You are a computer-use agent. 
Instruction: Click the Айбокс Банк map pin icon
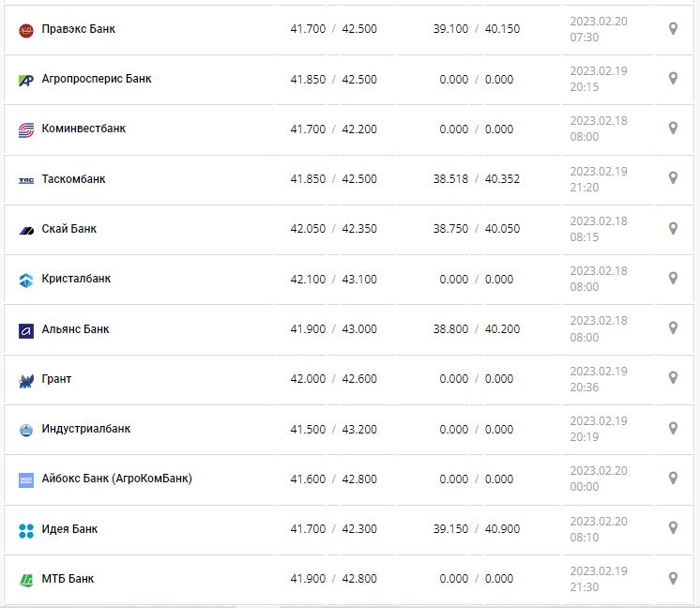(x=673, y=479)
